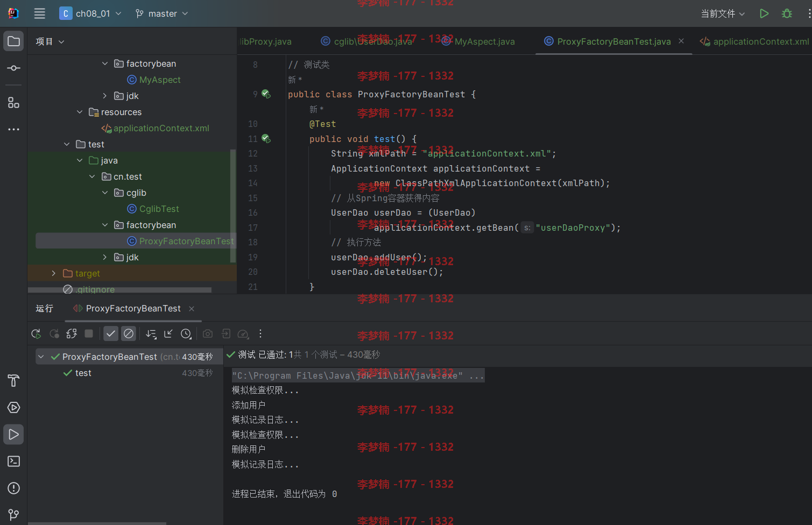Close ProxyFactoryBeanTest.java tab
The height and width of the screenshot is (525, 812).
coord(681,41)
